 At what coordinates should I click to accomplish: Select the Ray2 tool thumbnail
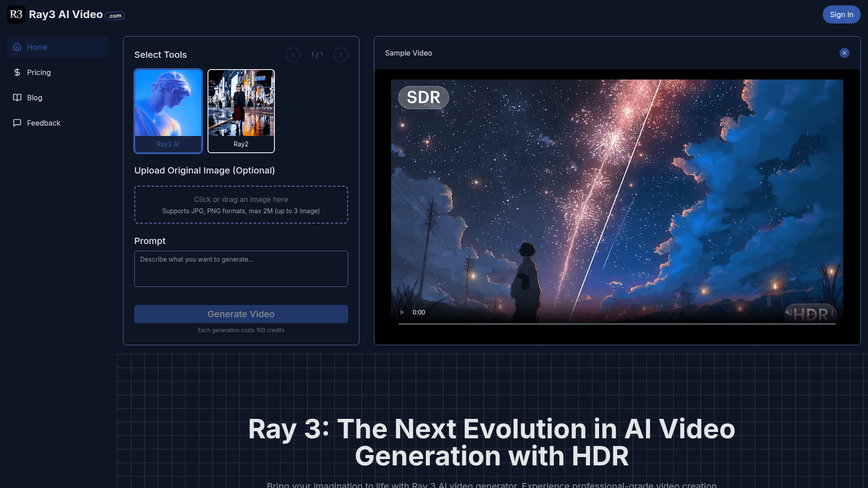click(x=241, y=111)
